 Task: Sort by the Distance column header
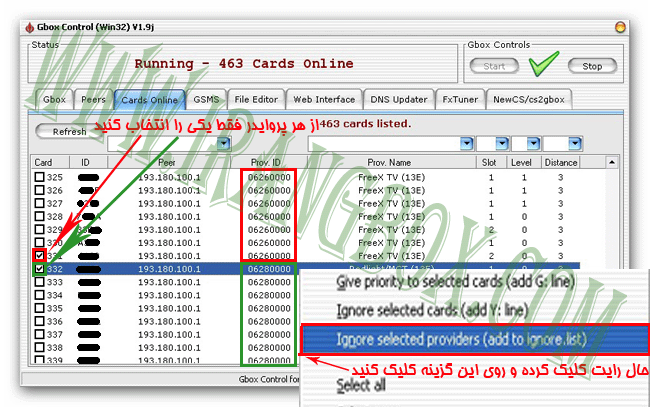561,162
